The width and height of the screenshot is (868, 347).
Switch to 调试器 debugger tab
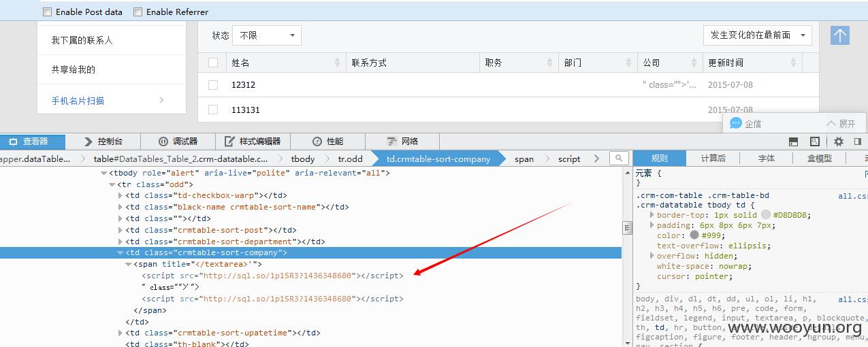[x=178, y=142]
